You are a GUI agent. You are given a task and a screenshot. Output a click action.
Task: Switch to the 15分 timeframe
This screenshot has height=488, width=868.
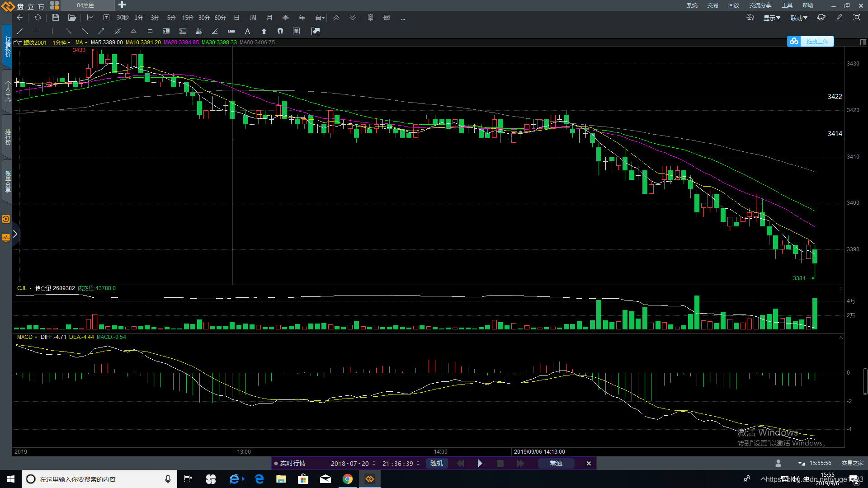tap(188, 18)
